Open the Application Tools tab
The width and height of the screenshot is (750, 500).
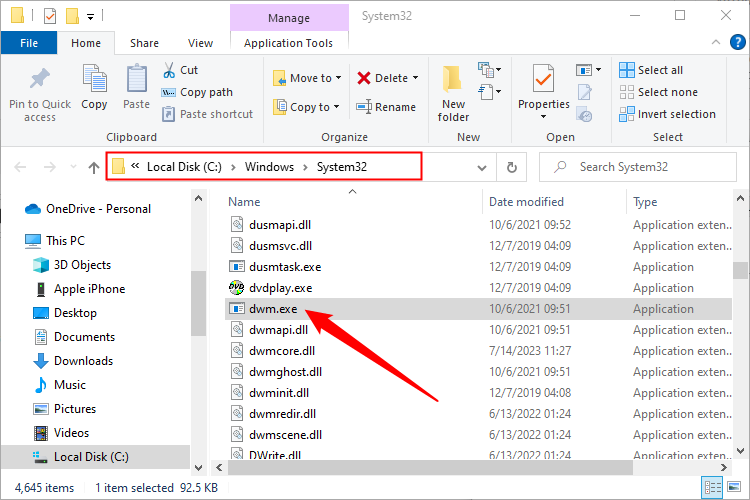tap(288, 43)
